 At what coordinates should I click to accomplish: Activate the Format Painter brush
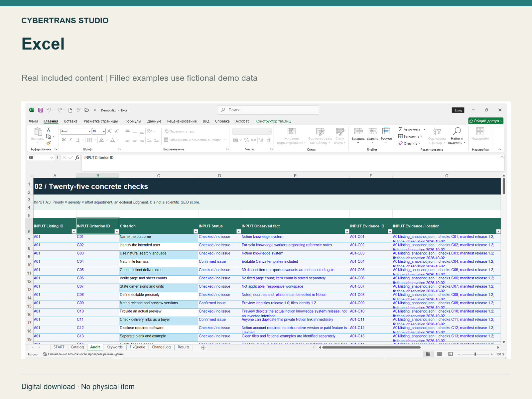[x=49, y=143]
